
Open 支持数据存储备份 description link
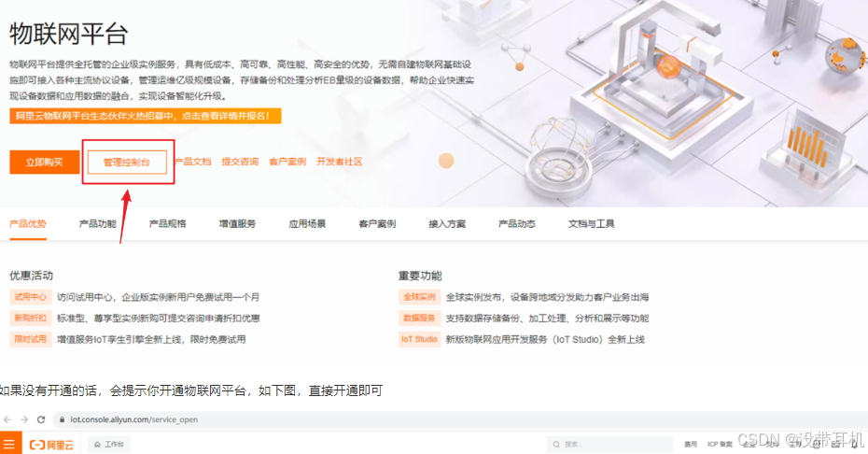click(547, 319)
